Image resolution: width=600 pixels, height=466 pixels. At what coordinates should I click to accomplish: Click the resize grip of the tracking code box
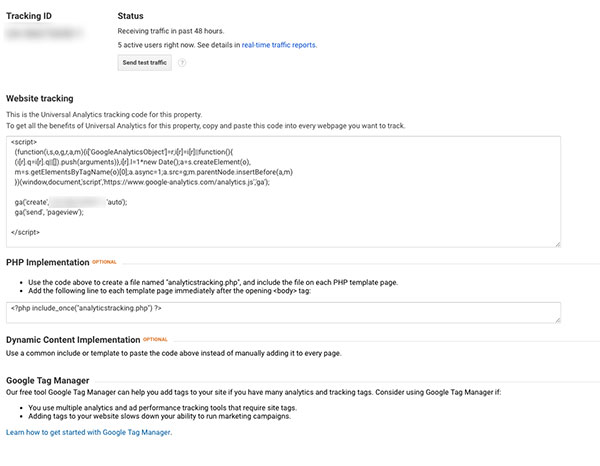[x=558, y=244]
